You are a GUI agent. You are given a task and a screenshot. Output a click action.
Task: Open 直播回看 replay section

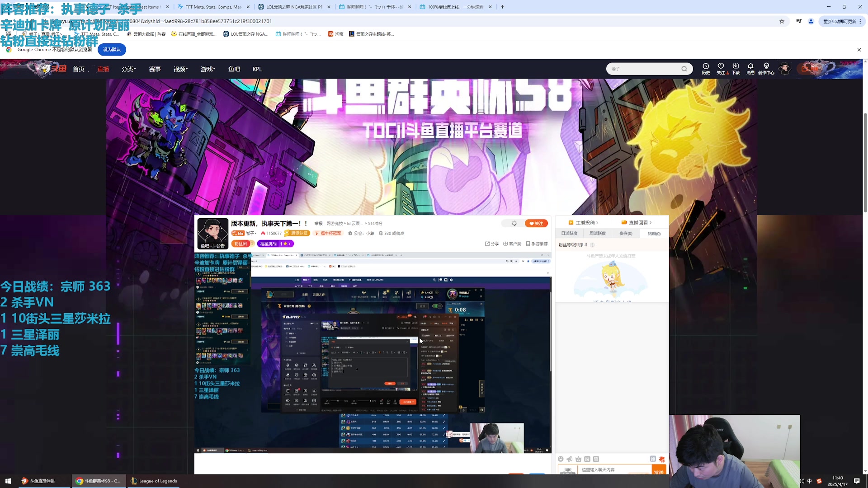637,222
